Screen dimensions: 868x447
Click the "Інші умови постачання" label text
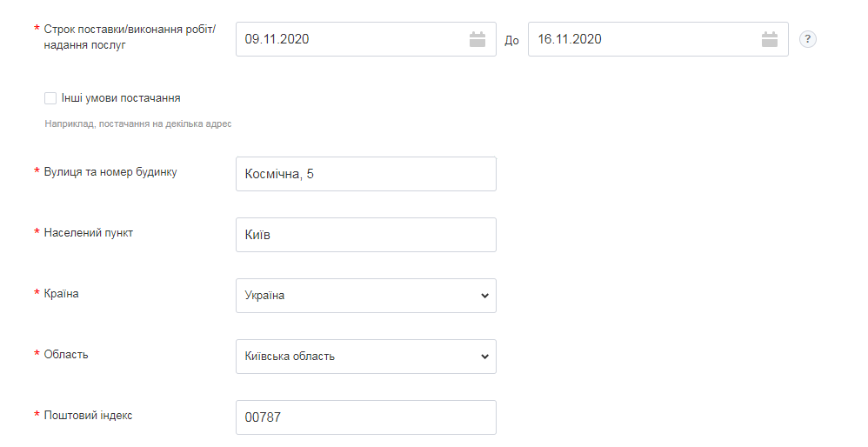click(121, 98)
